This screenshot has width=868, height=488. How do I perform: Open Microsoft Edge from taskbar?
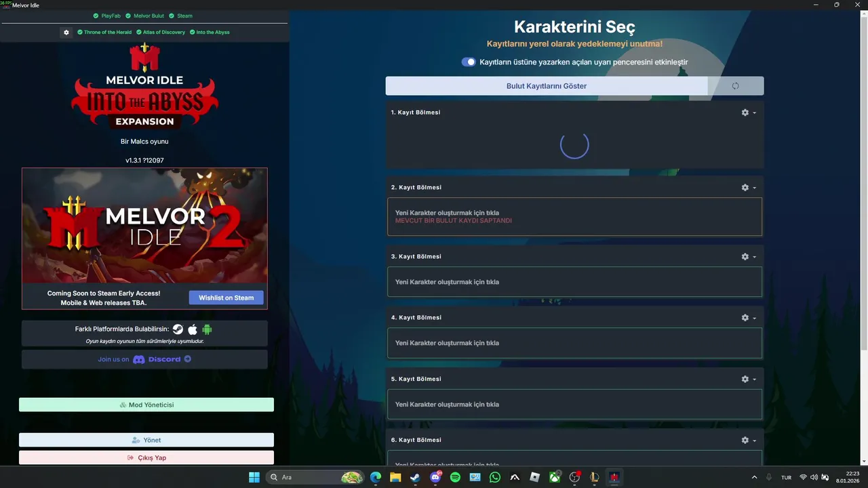tap(376, 477)
